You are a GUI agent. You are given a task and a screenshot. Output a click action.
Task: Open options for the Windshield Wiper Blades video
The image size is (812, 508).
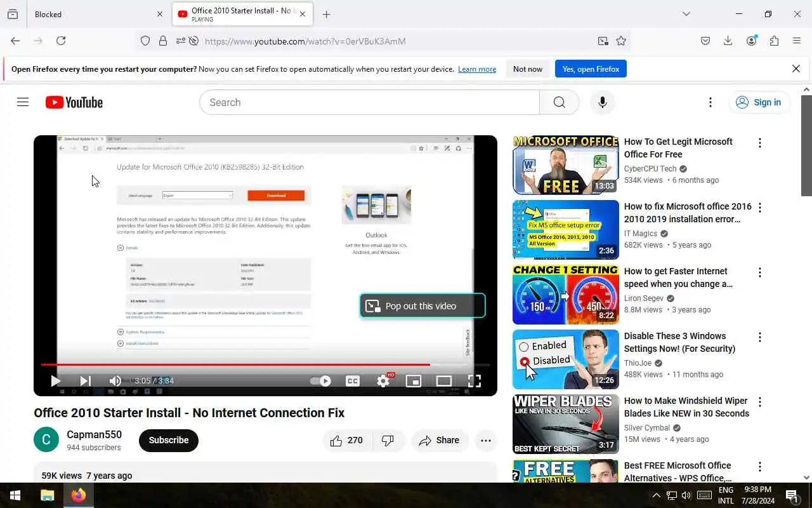click(759, 402)
